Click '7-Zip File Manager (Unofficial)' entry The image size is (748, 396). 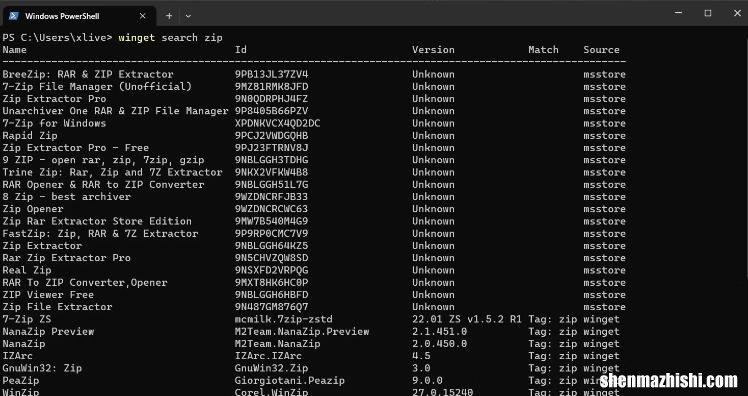pos(97,87)
